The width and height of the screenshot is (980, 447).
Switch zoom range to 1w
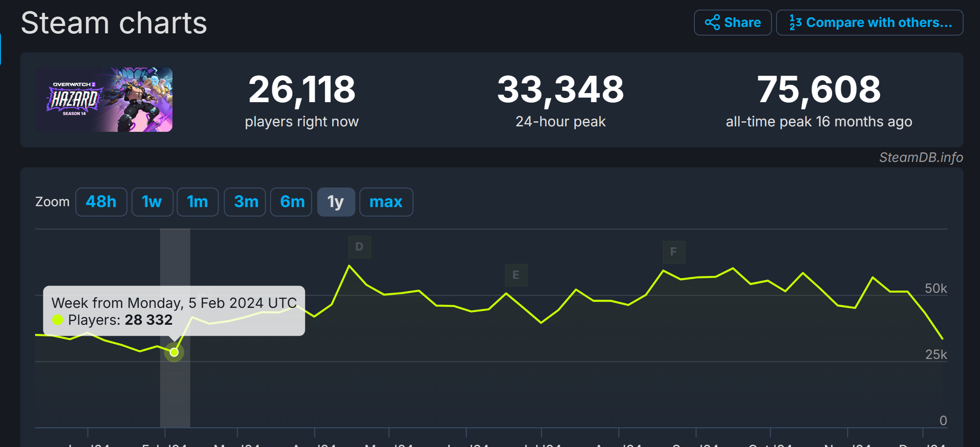tap(152, 202)
